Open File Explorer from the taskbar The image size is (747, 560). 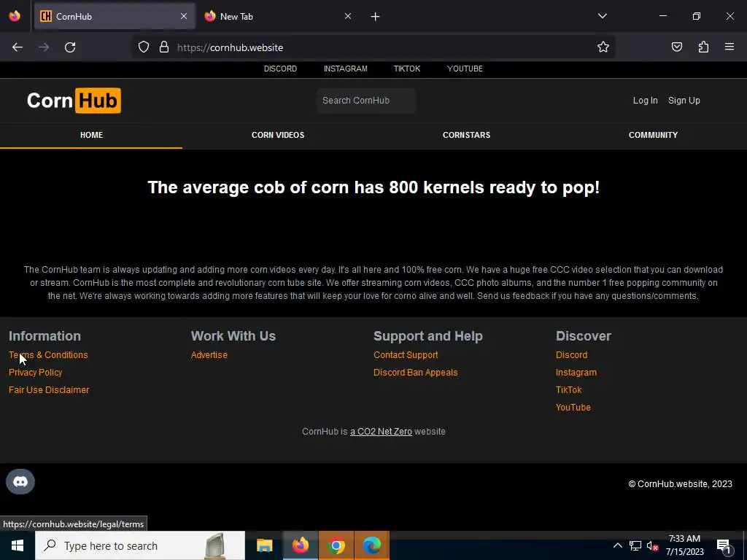click(264, 545)
